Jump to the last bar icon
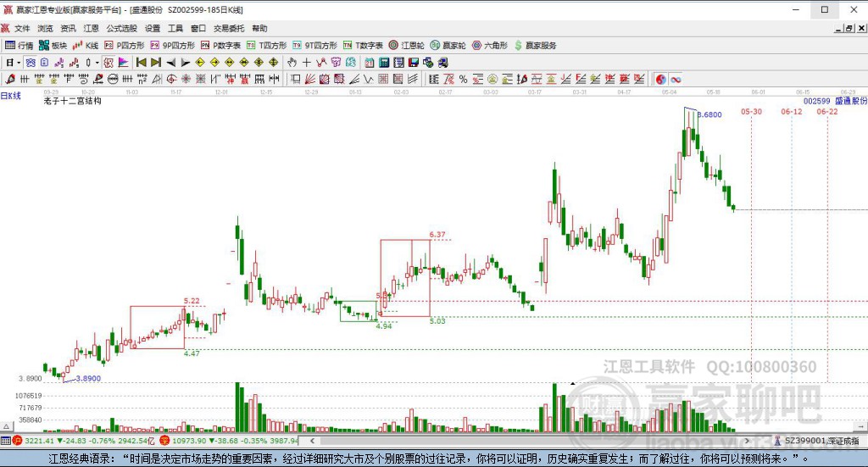This screenshot has height=467, width=868. (x=156, y=63)
